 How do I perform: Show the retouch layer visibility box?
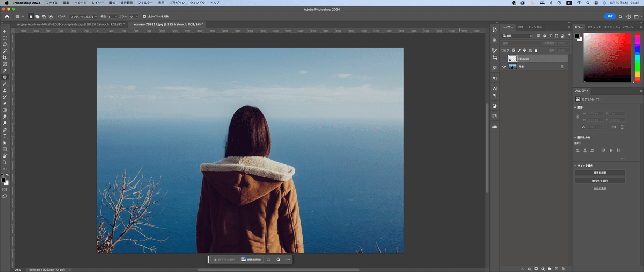[504, 58]
